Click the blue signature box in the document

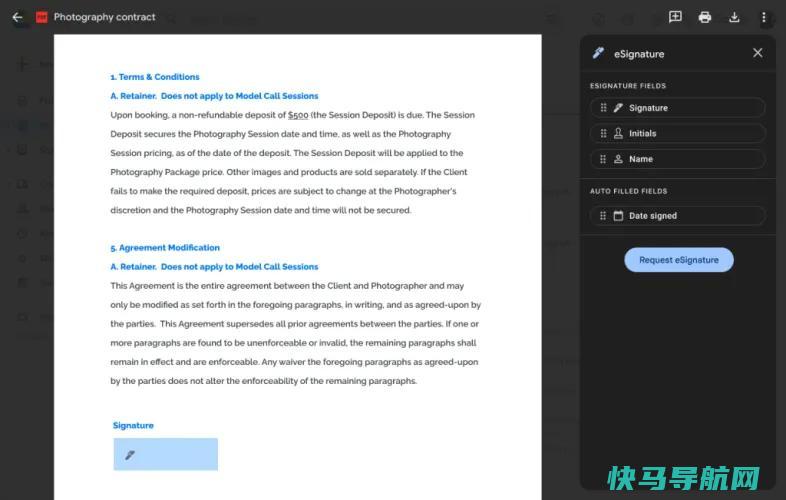pyautogui.click(x=165, y=454)
